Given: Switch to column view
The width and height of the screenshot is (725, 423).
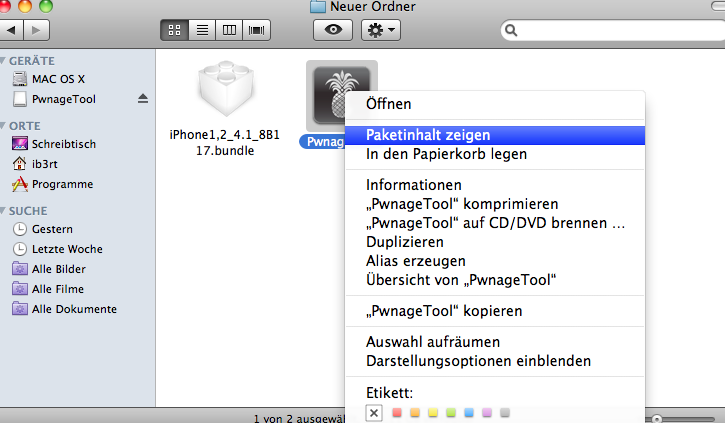Looking at the screenshot, I should (x=229, y=31).
